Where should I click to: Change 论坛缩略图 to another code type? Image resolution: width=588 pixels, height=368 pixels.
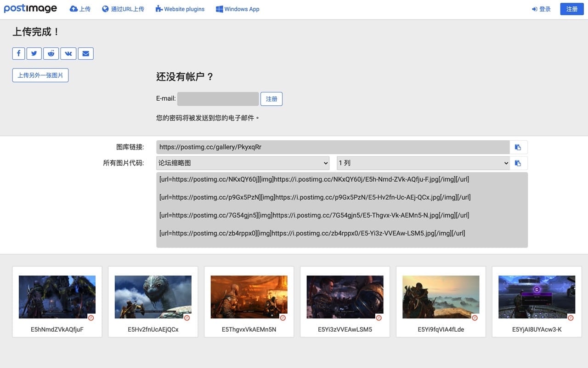243,163
